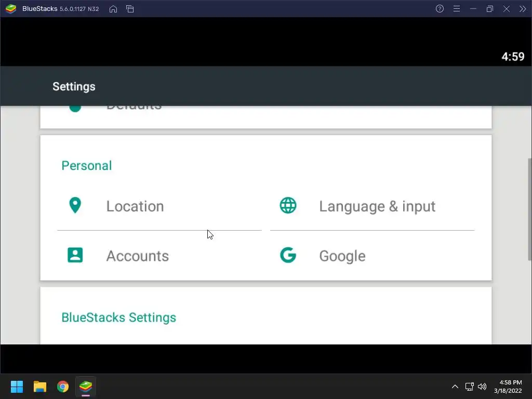Select the BlueStacks Settings section header

pyautogui.click(x=119, y=317)
